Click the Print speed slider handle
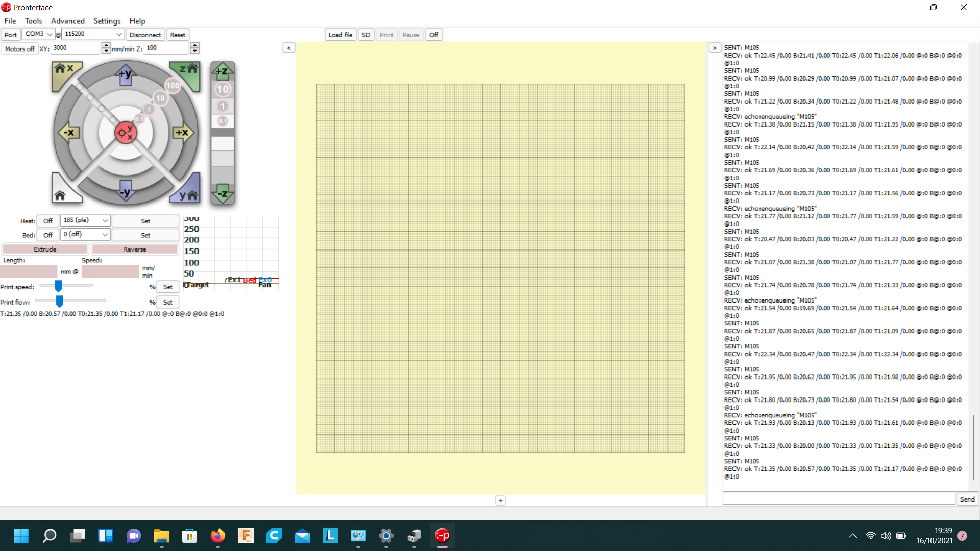Image resolution: width=980 pixels, height=551 pixels. click(x=58, y=286)
